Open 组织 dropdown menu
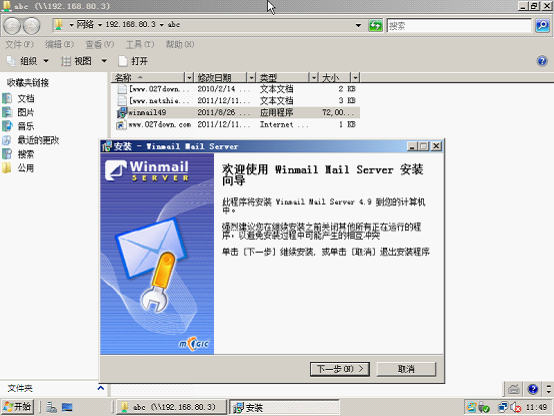The image size is (554, 416). point(28,61)
